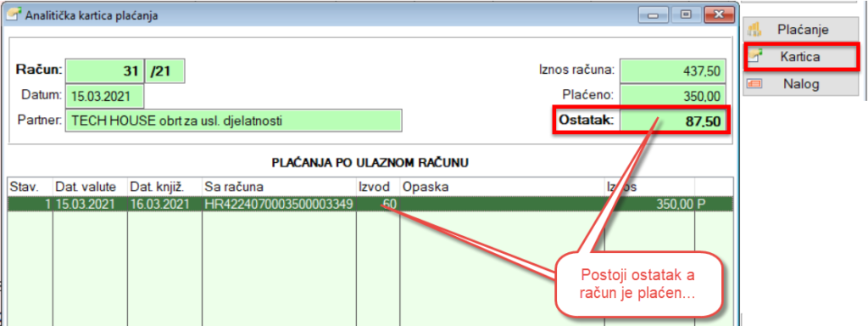Click the Sa računa column header
Viewport: 868px width, 326px height.
pyautogui.click(x=279, y=187)
